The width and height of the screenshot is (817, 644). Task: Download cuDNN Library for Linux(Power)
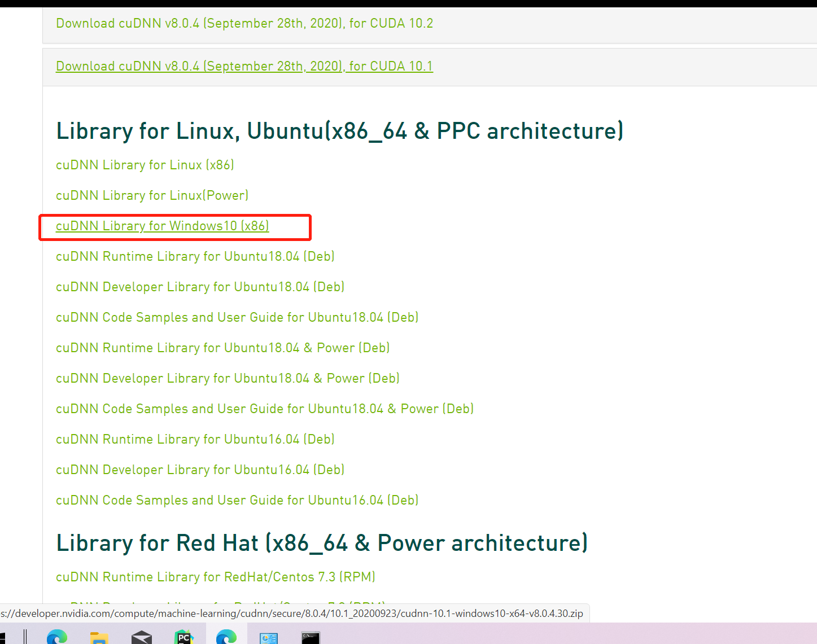pyautogui.click(x=152, y=195)
